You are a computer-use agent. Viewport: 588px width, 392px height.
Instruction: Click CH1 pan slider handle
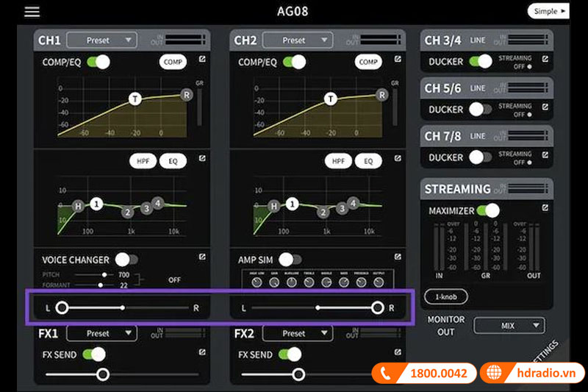(x=62, y=307)
